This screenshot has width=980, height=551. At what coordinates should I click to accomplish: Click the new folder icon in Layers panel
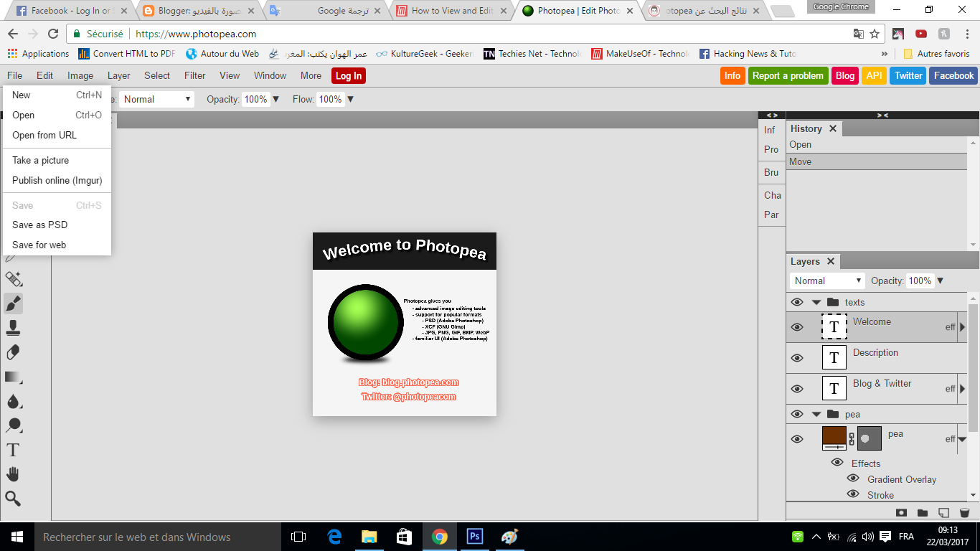coord(923,513)
